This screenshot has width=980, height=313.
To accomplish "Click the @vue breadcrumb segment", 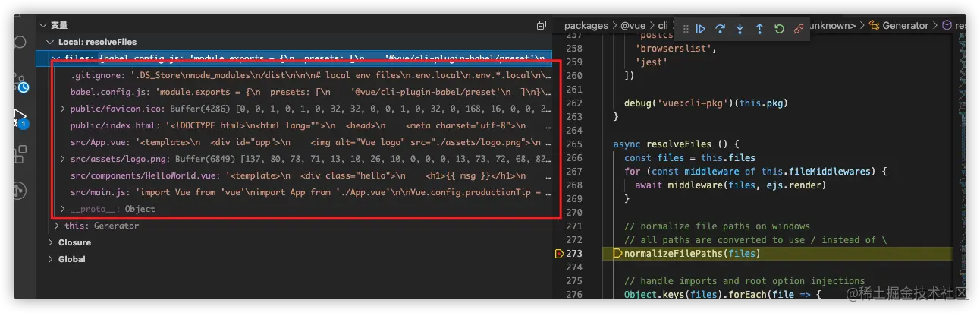I will [635, 26].
